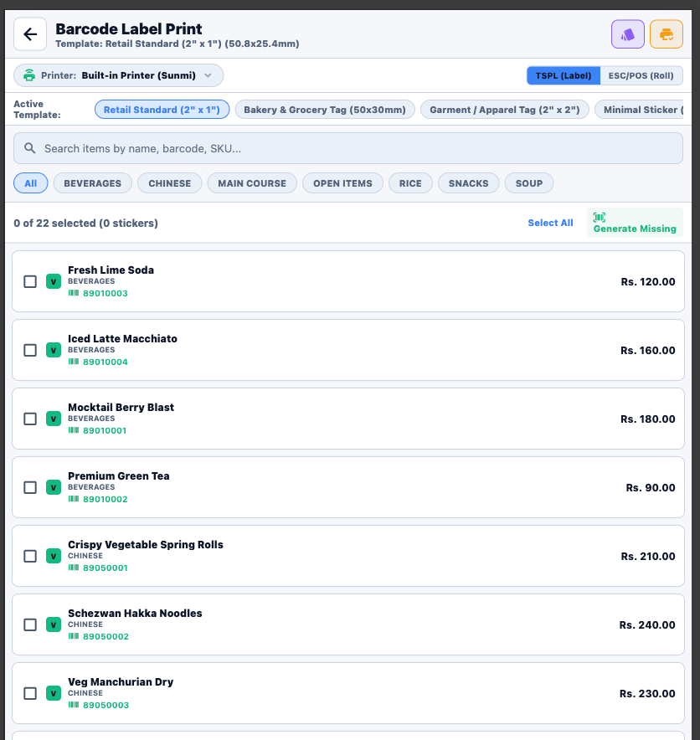The image size is (700, 740).
Task: Click the veg badge on Premium Green Tea
Action: coord(54,487)
